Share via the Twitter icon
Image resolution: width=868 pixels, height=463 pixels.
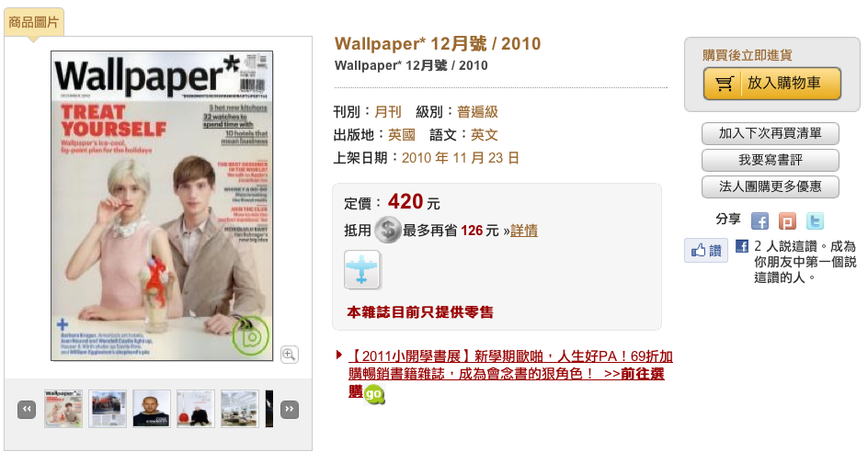(x=815, y=221)
